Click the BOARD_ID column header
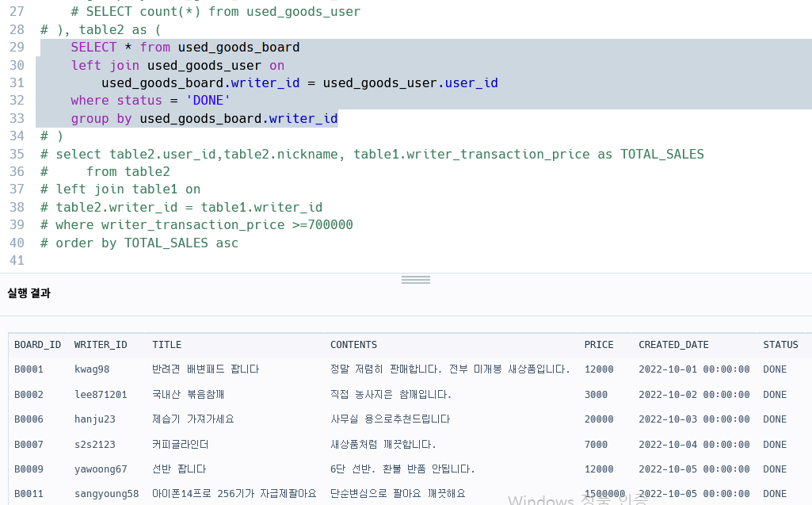812x505 pixels. [x=37, y=345]
